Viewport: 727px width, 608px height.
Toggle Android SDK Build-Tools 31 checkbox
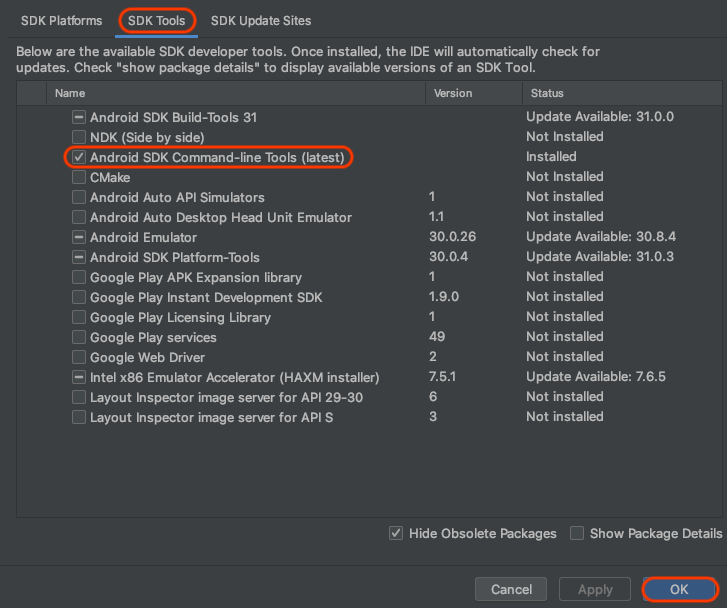coord(79,117)
